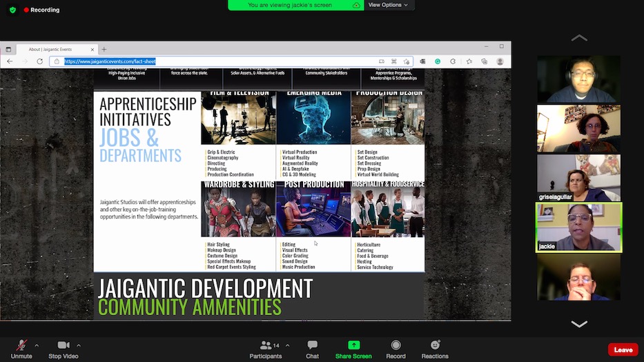Unmute the microphone in Zoom
This screenshot has height=362, width=644.
21,350
